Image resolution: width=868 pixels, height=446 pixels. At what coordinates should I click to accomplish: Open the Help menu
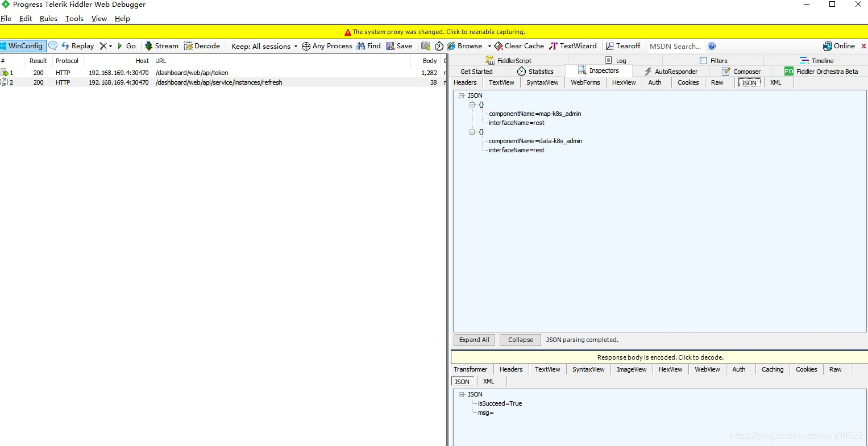coord(122,18)
